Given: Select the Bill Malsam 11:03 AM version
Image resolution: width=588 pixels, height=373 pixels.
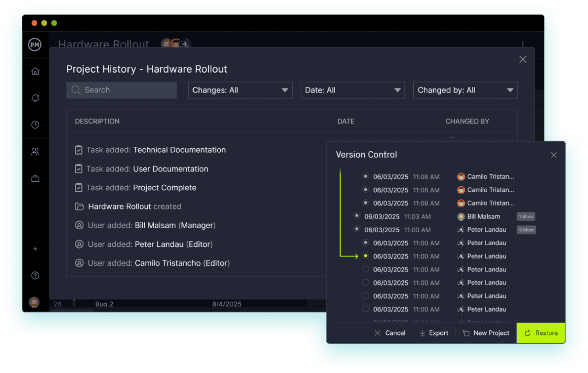Looking at the screenshot, I should point(357,216).
